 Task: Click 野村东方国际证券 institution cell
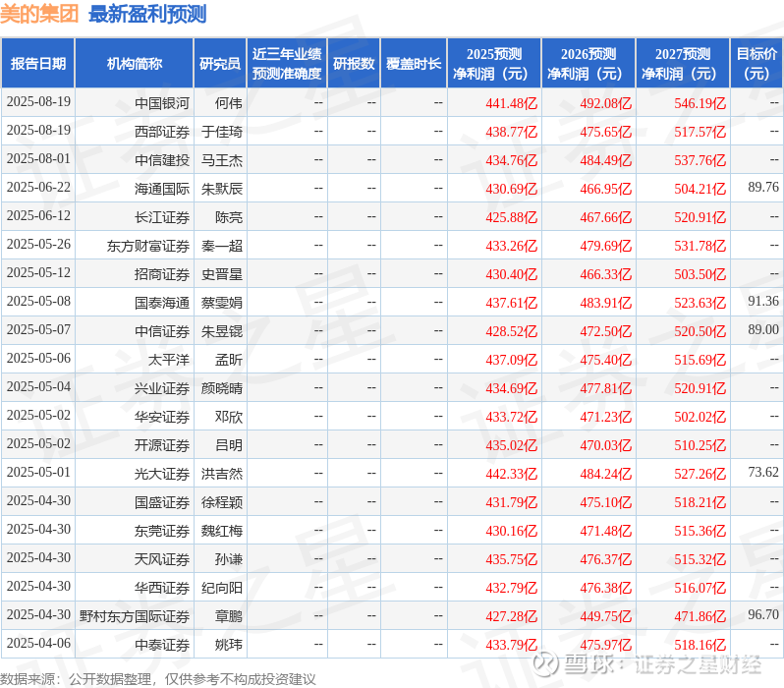(x=135, y=616)
